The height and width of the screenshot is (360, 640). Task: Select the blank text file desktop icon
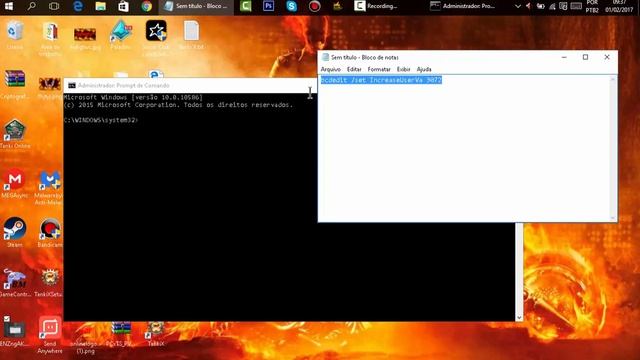click(x=191, y=35)
